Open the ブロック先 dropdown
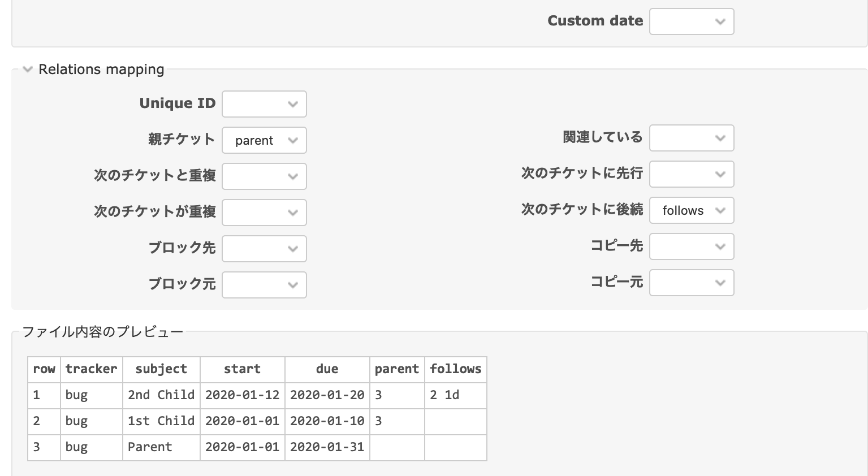This screenshot has width=868, height=476. tap(264, 249)
